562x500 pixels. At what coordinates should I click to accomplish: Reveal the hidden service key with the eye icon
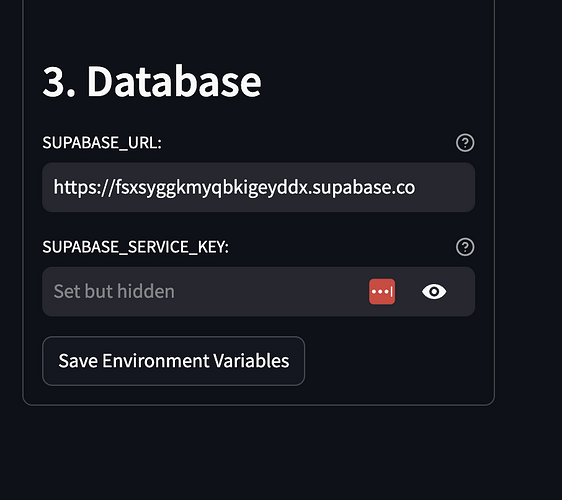tap(434, 291)
